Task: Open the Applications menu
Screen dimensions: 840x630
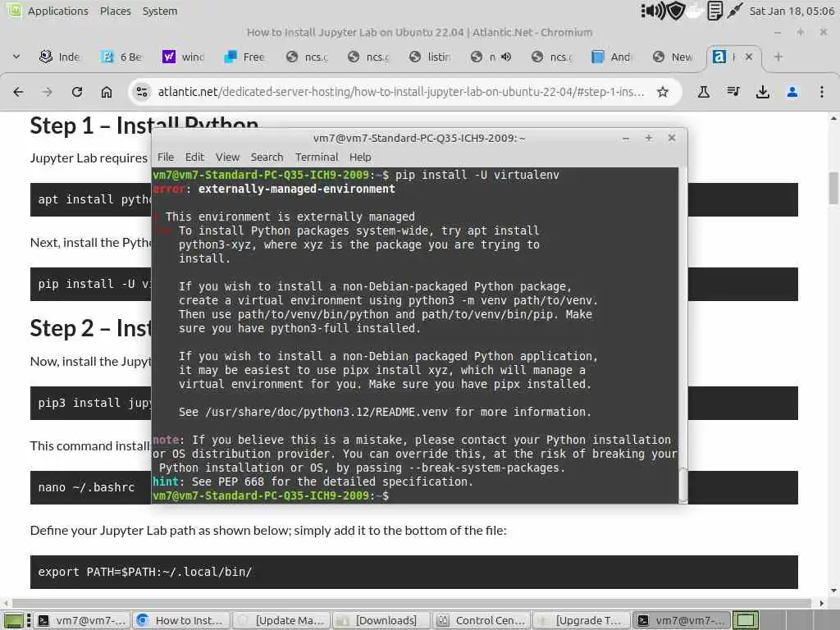Action: 58,11
